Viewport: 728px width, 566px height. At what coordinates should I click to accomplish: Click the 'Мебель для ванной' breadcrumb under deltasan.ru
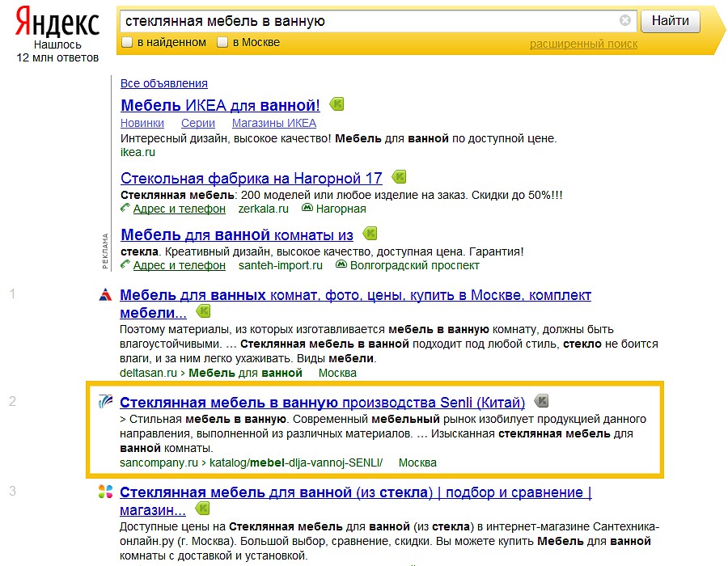coord(245,373)
